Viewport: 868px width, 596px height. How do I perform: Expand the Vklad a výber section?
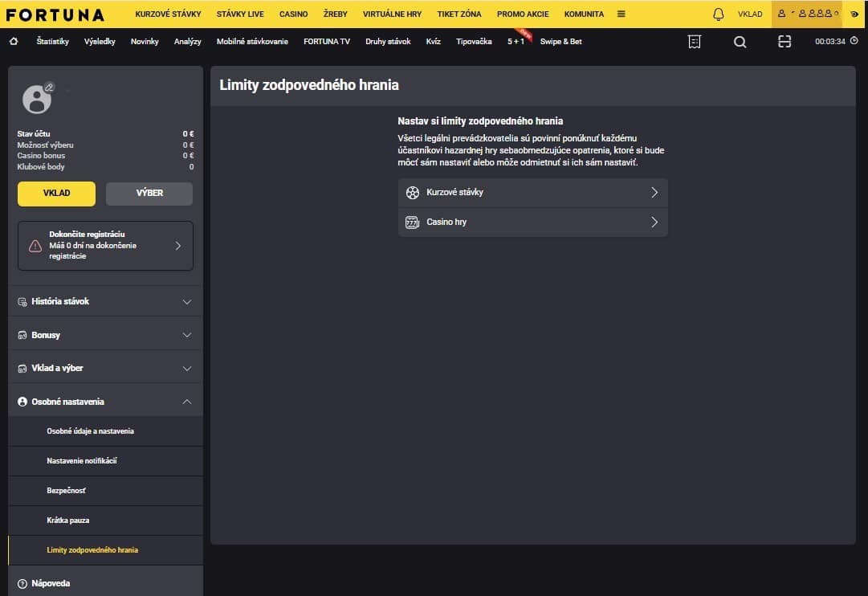pyautogui.click(x=105, y=368)
